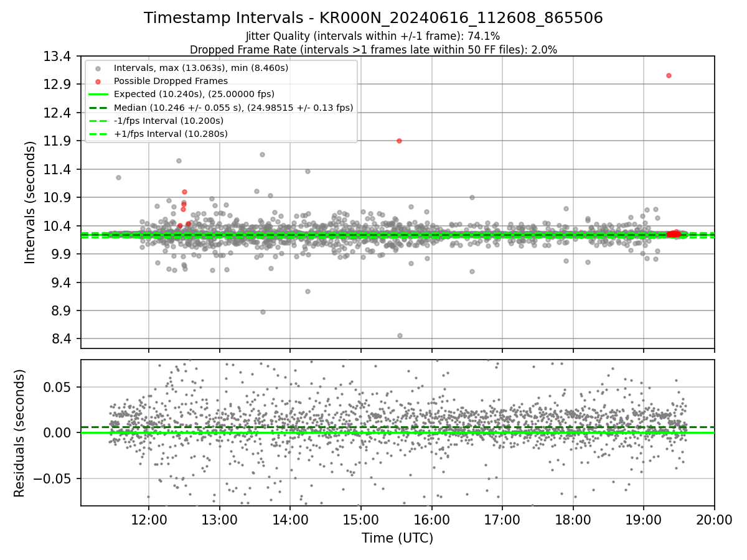Screen dimensions: 747x560
Task: Click the gray marker icon beside the Intervals legend entry
Action: (x=98, y=68)
